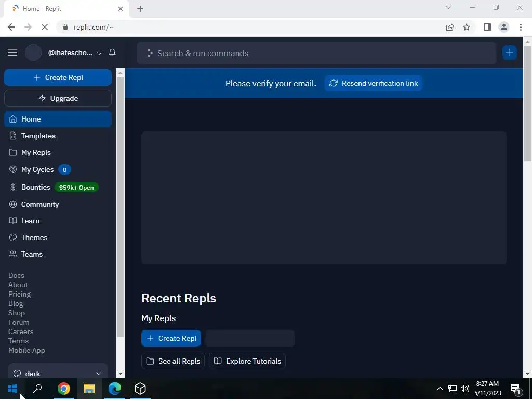Open Microsoft Edge from the taskbar

(115, 389)
